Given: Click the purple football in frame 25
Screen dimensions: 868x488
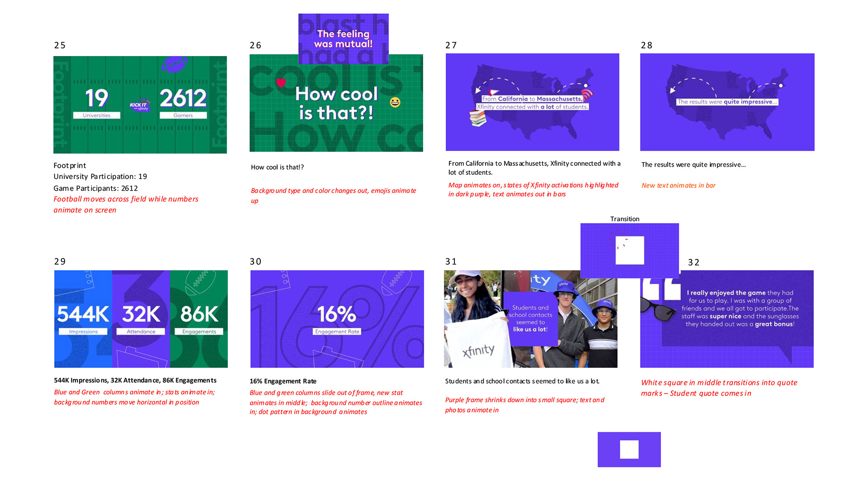Looking at the screenshot, I should tap(175, 64).
